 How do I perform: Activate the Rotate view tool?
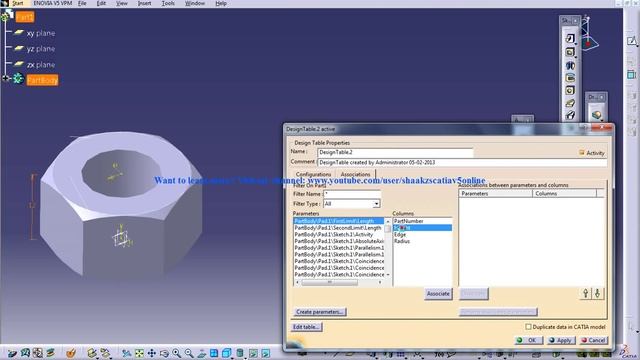164,353
